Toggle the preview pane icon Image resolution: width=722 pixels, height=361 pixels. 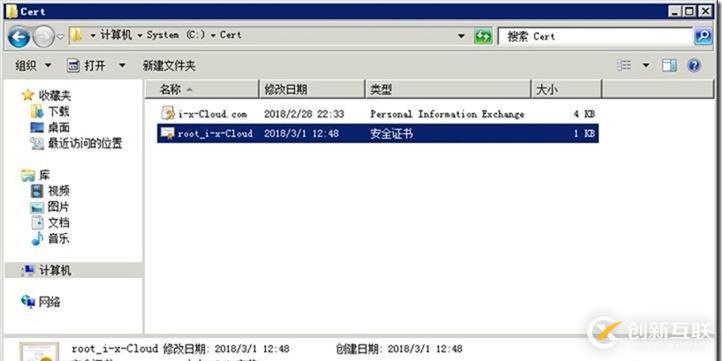(669, 65)
